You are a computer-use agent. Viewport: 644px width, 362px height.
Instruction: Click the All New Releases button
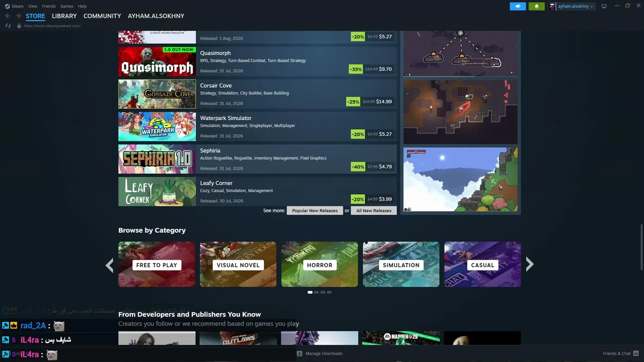click(x=374, y=211)
